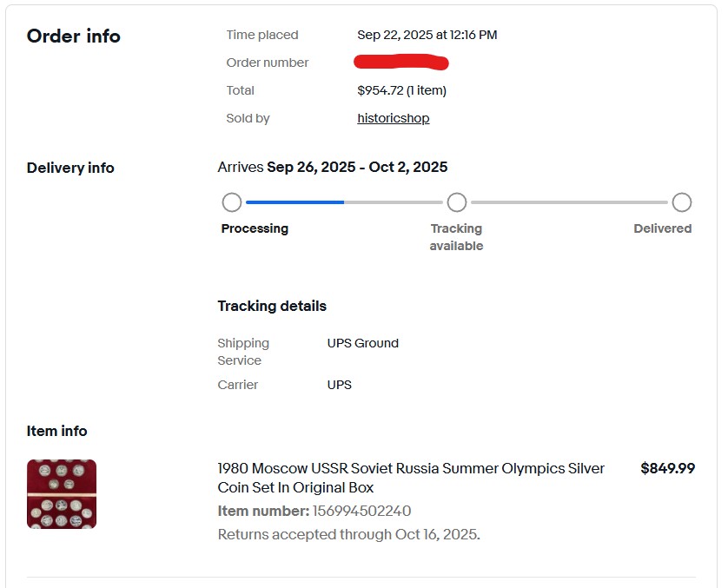Screen dimensions: 728x588
Task: Click the time placed Sep 22, 2025 value
Action: click(x=427, y=35)
